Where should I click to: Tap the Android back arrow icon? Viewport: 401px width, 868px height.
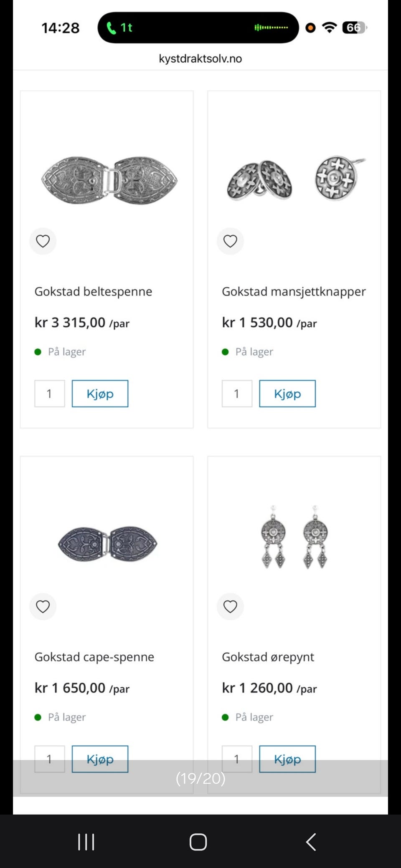(x=311, y=842)
